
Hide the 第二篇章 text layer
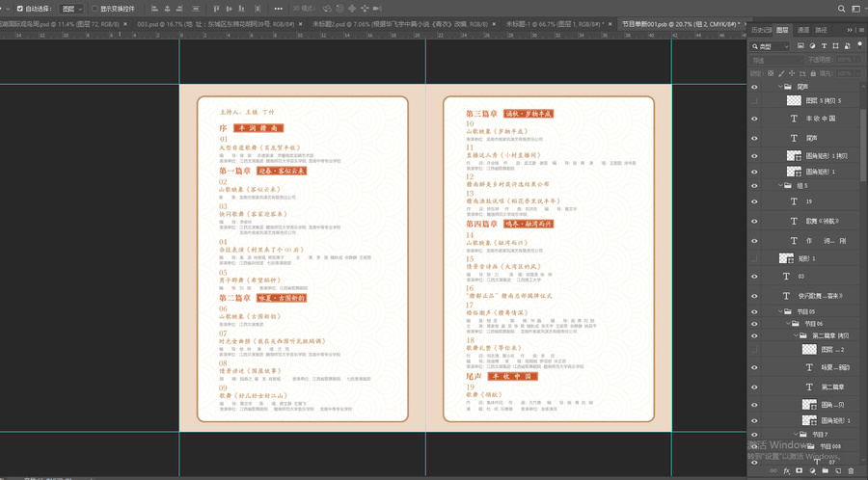coord(754,387)
